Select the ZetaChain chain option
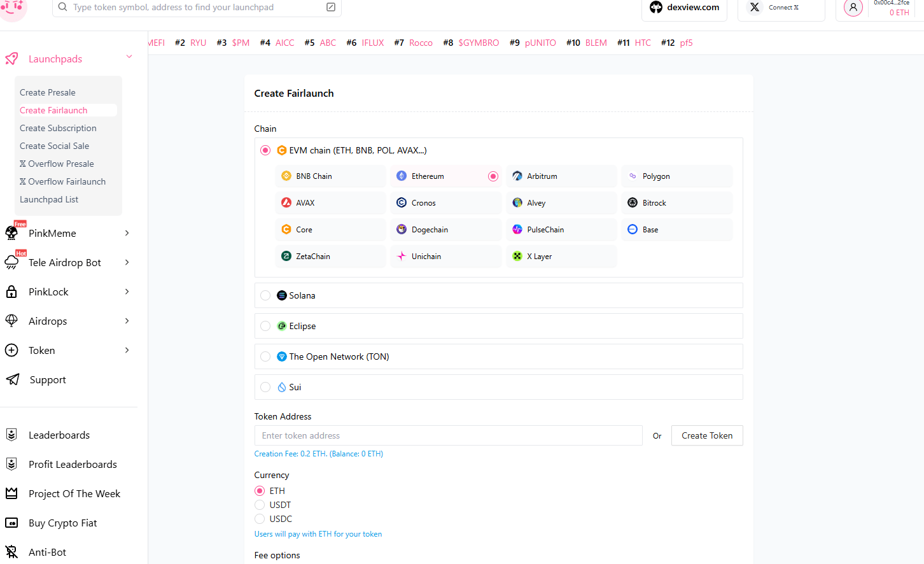924x564 pixels. pos(331,256)
